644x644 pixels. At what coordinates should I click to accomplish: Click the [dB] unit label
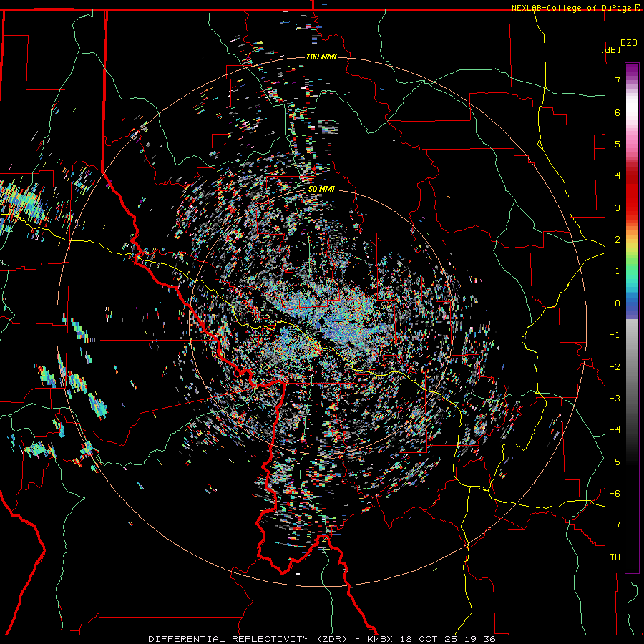[x=611, y=49]
